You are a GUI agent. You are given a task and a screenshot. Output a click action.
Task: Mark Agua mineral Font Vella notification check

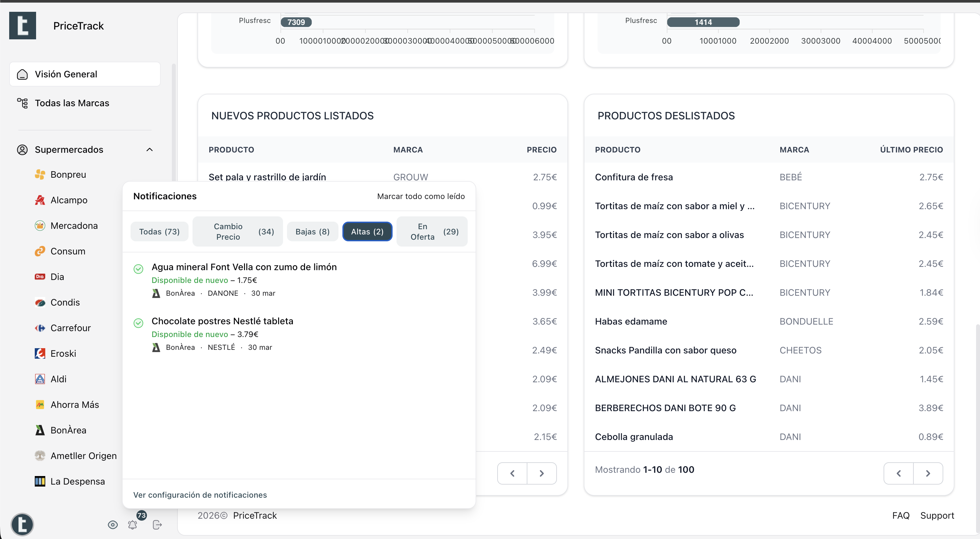coord(138,269)
